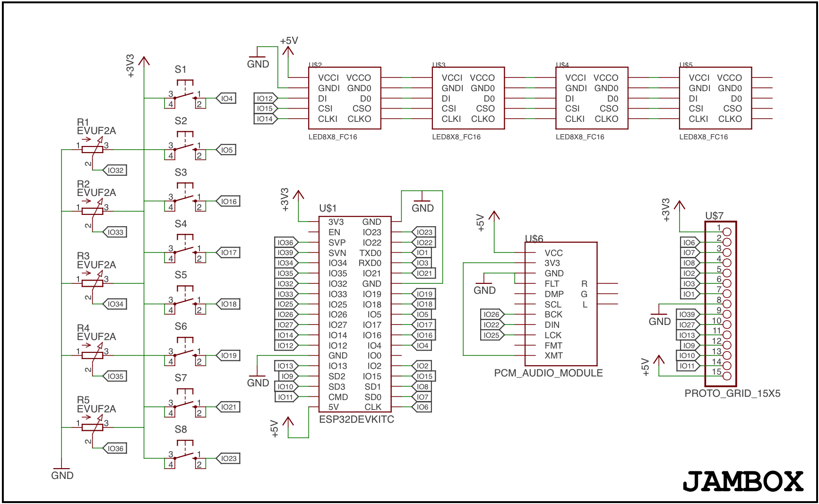Viewport: 819px width, 504px height.
Task: Select the U$3 LED matrix module block
Action: (468, 98)
